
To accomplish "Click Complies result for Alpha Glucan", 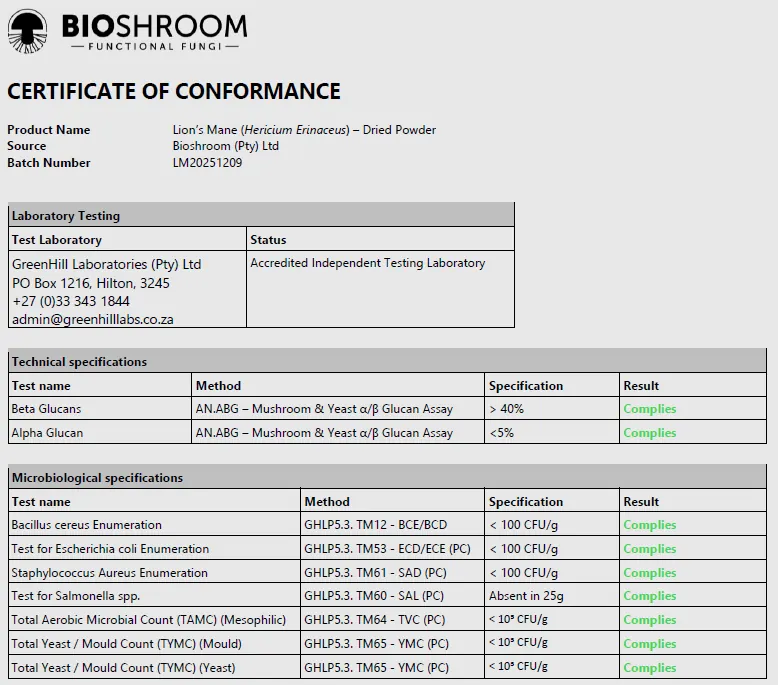I will tap(650, 433).
